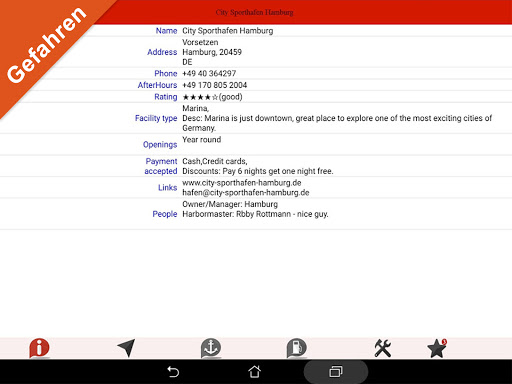
Task: Call phone number +49 40 364297
Action: (x=209, y=73)
